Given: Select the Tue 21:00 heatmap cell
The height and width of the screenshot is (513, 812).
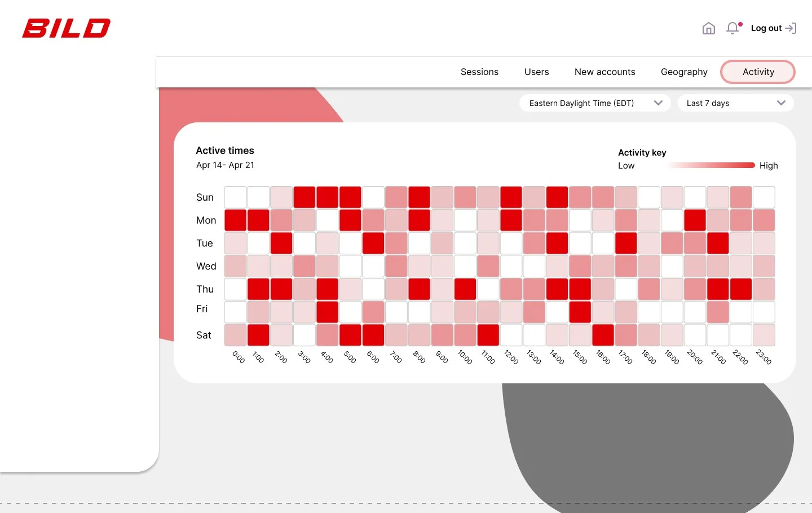Looking at the screenshot, I should point(718,243).
